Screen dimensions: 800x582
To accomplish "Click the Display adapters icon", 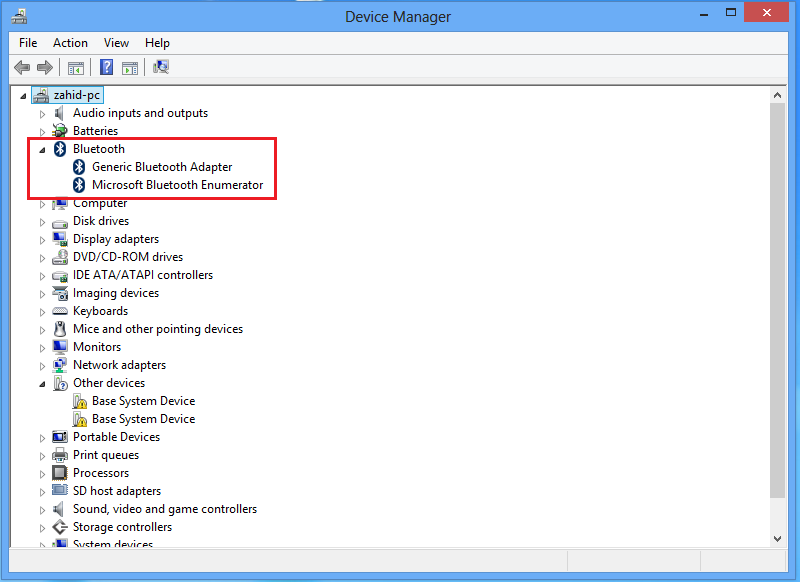I will [x=60, y=239].
